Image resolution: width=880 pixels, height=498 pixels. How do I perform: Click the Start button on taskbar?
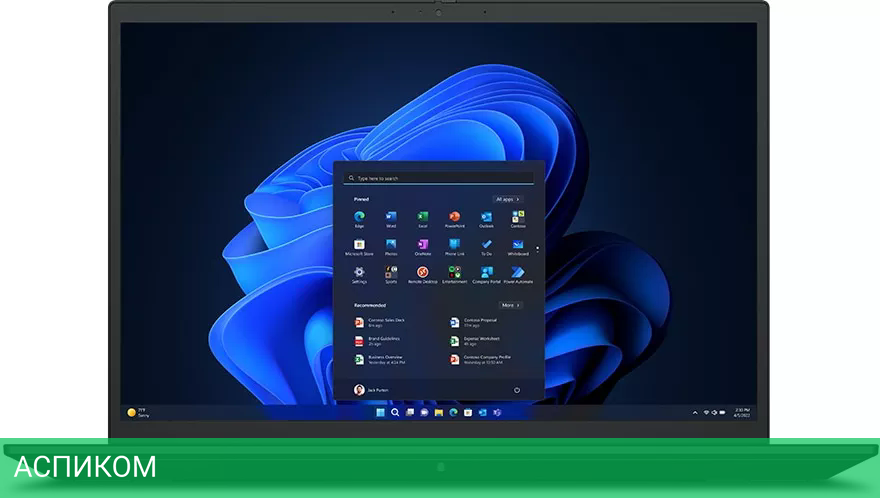pos(381,412)
